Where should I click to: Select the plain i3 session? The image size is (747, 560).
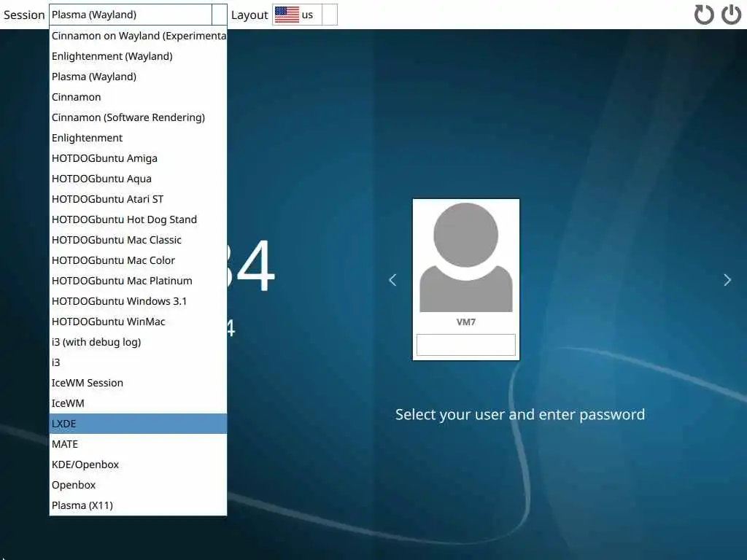coord(138,363)
